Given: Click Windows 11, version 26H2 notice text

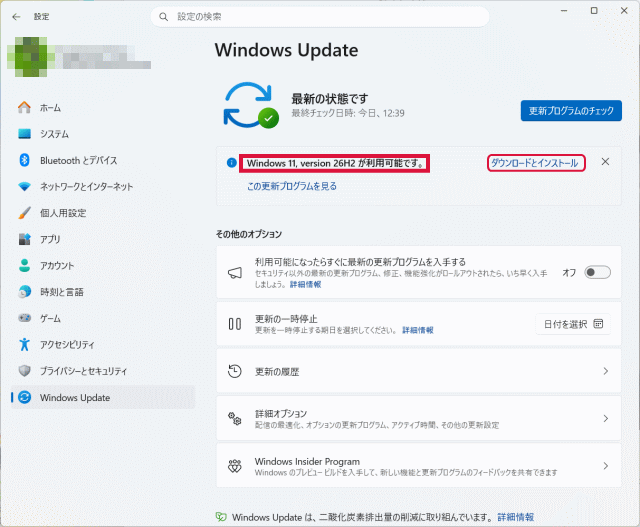Looking at the screenshot, I should [x=335, y=163].
